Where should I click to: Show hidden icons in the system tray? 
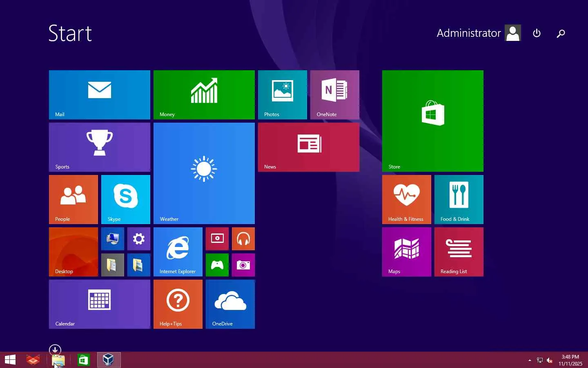(530, 360)
